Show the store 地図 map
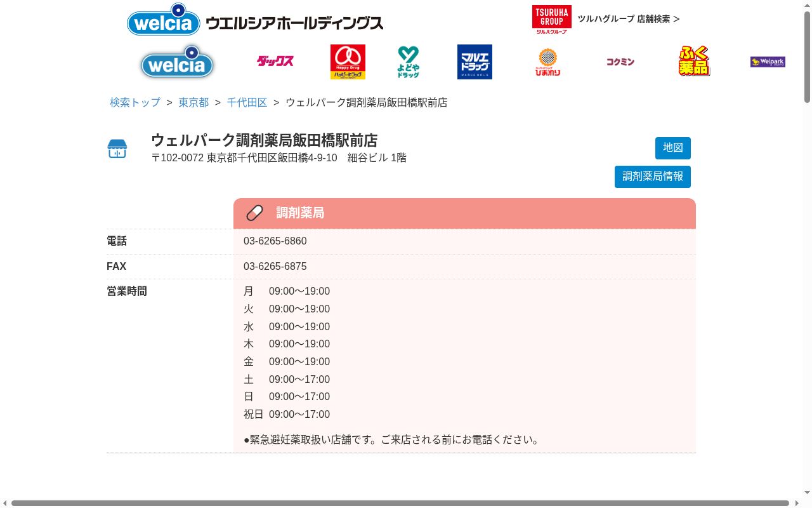812x508 pixels. tap(673, 148)
